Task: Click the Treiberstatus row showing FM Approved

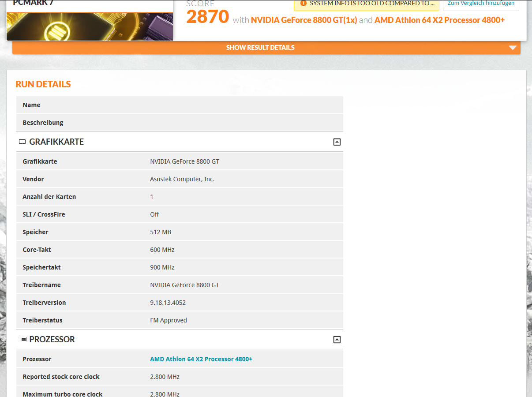Action: (180, 320)
